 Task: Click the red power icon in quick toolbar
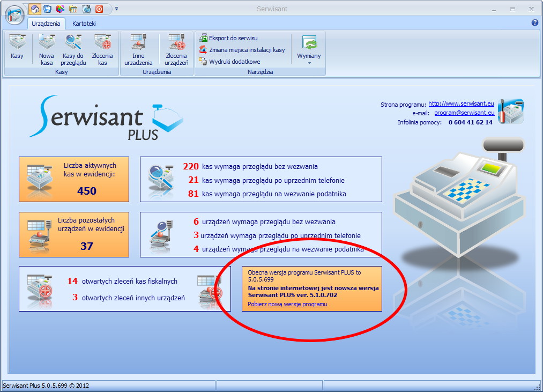tap(99, 9)
